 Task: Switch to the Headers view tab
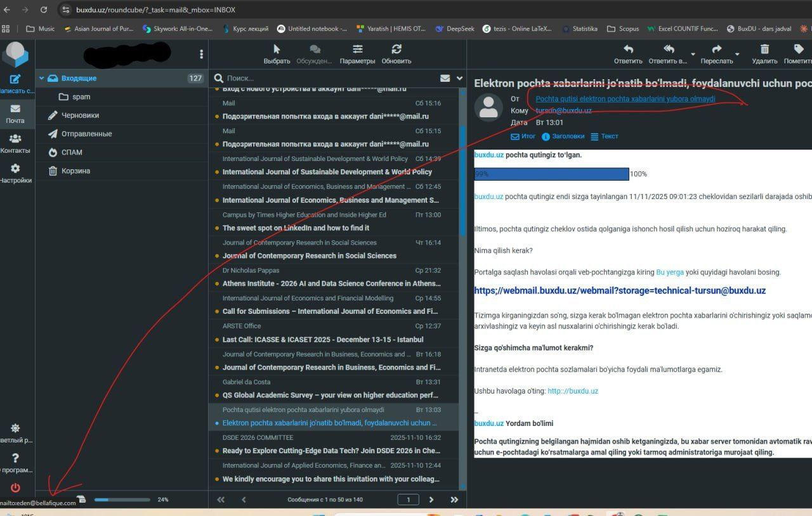point(563,136)
